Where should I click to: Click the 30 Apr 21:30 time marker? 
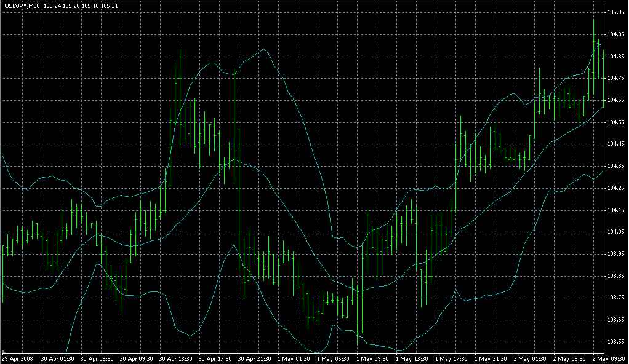tap(255, 358)
